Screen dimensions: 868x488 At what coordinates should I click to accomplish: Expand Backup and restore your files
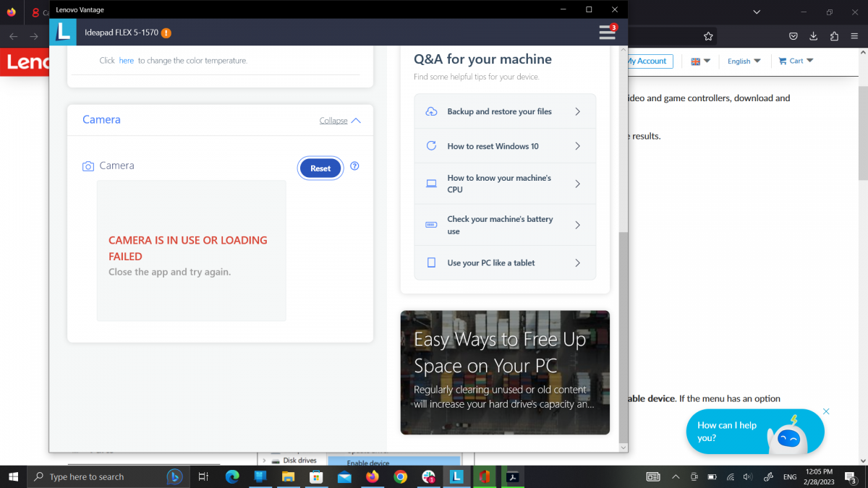click(505, 111)
